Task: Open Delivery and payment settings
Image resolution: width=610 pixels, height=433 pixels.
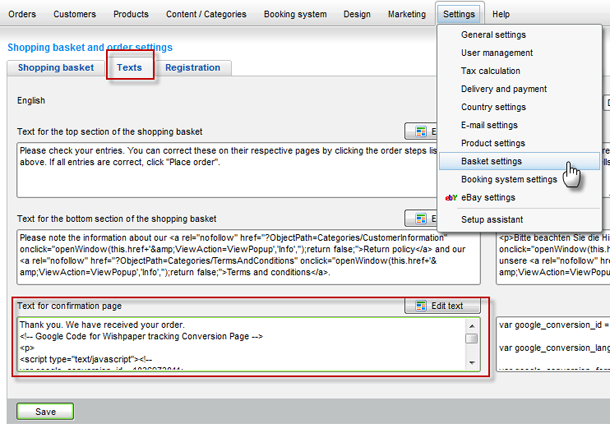Action: (x=503, y=89)
